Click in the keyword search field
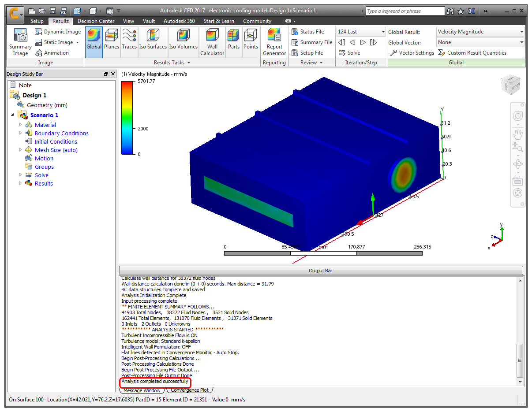The width and height of the screenshot is (532, 412). 405,11
